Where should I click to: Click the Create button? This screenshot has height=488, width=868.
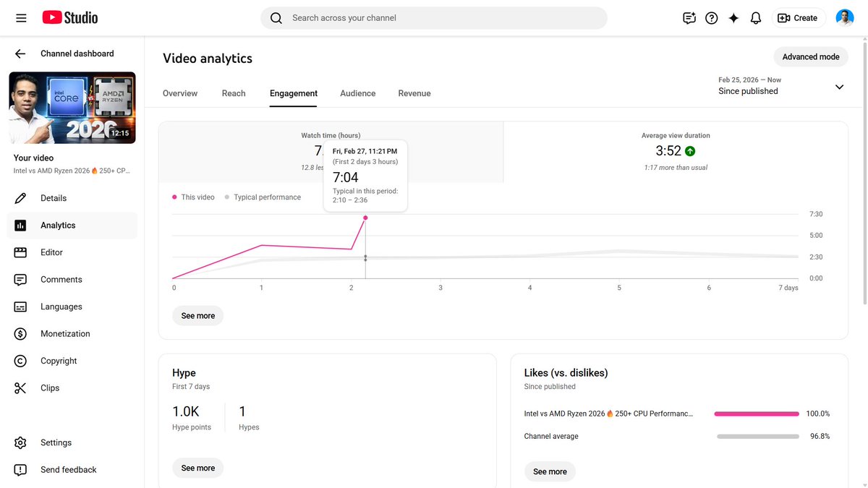click(x=797, y=18)
